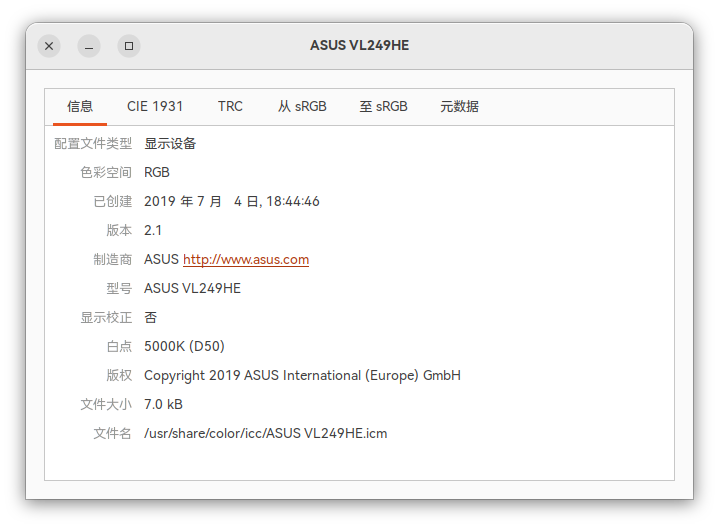Click the Copyright 2019 ASUS International text
719x528 pixels.
[x=302, y=375]
